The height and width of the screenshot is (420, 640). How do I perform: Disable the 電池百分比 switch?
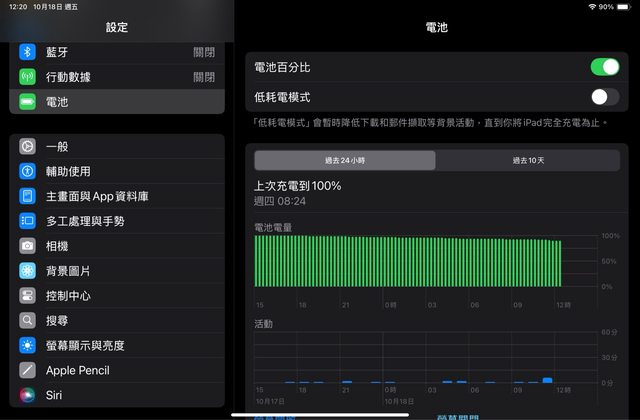[x=604, y=67]
